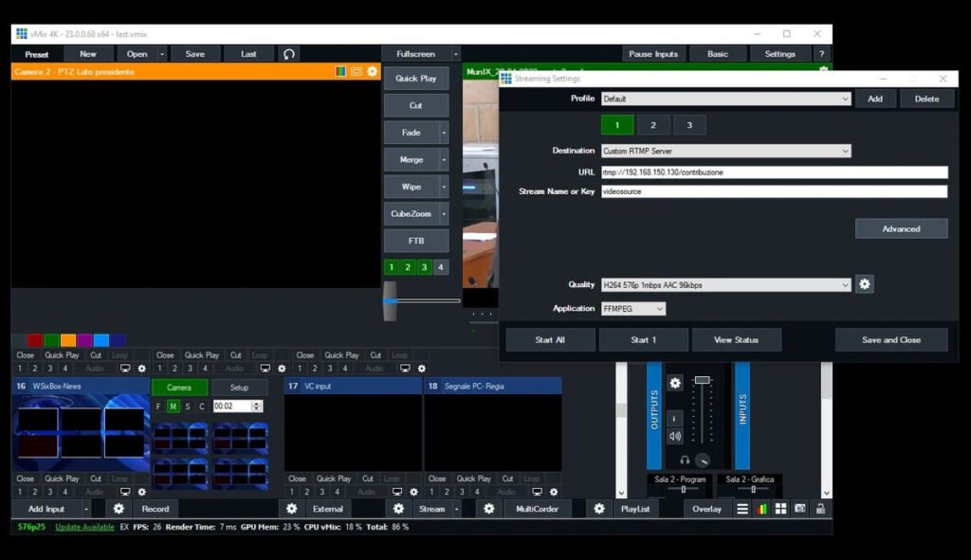This screenshot has width=971, height=560.
Task: Open the Stream settings gear
Action: (399, 509)
